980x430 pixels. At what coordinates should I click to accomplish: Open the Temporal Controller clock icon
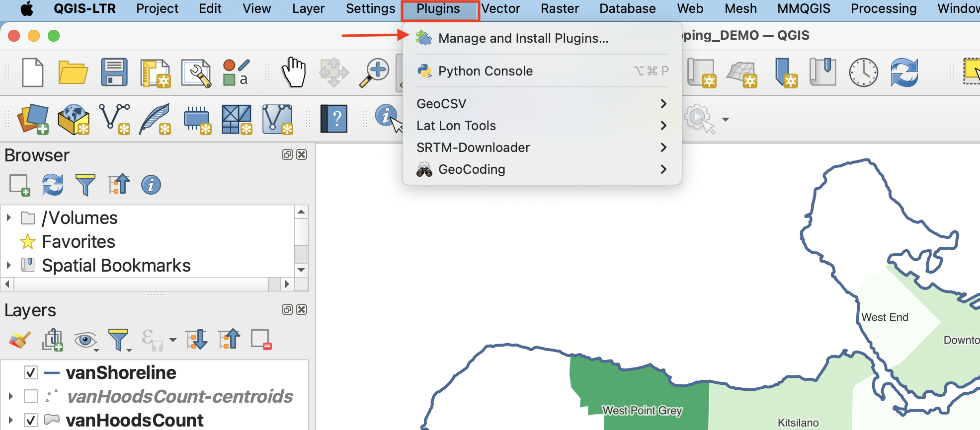(863, 72)
